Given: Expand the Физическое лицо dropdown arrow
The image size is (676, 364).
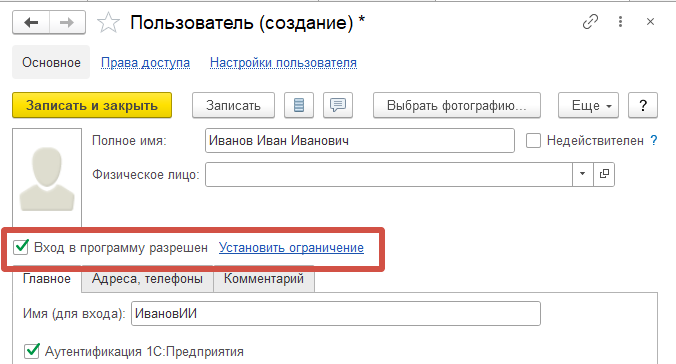Looking at the screenshot, I should 582,174.
